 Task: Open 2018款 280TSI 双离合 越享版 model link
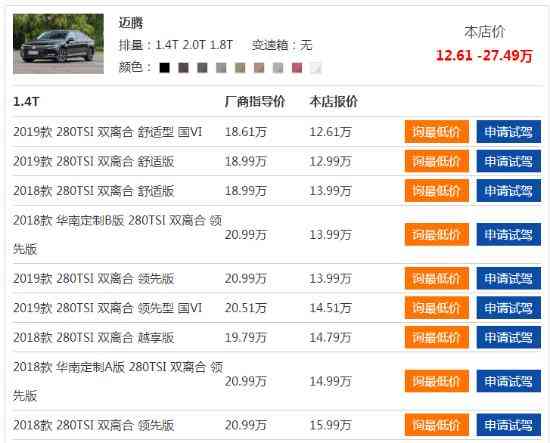pos(94,337)
